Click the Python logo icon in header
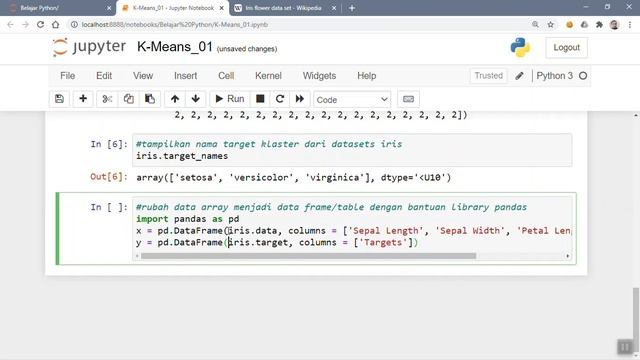The height and width of the screenshot is (360, 640). pos(520,47)
